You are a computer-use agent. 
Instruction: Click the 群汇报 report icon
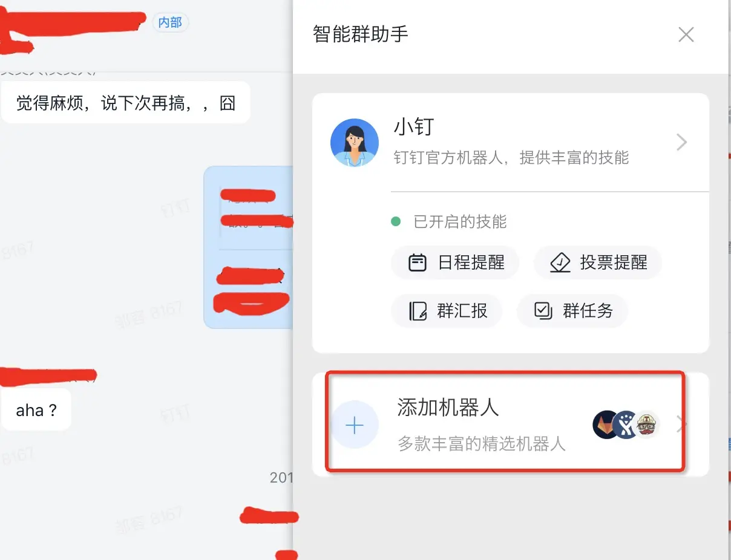(x=418, y=311)
